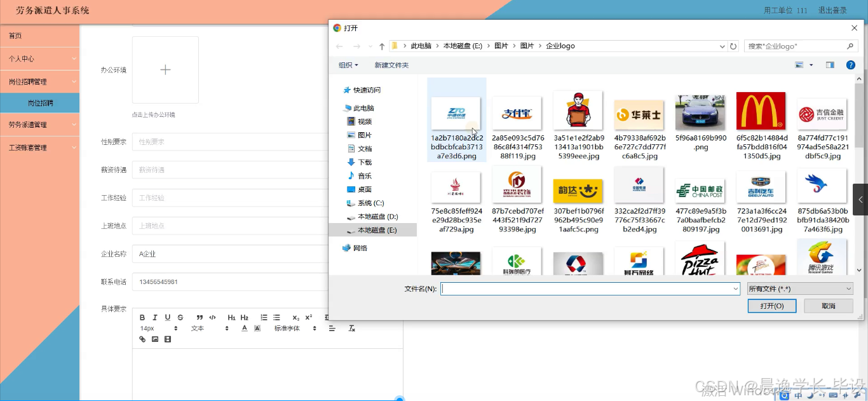Viewport: 868px width, 401px height.
Task: Collapse the 岗位招聘管理 sidebar menu
Action: click(x=39, y=81)
